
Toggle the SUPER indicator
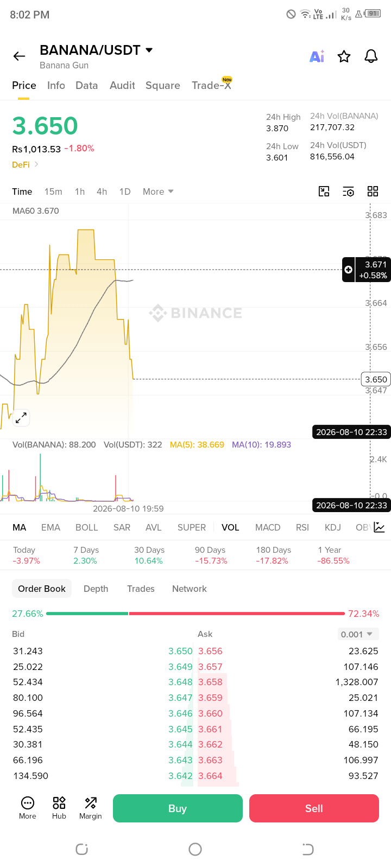click(x=192, y=527)
